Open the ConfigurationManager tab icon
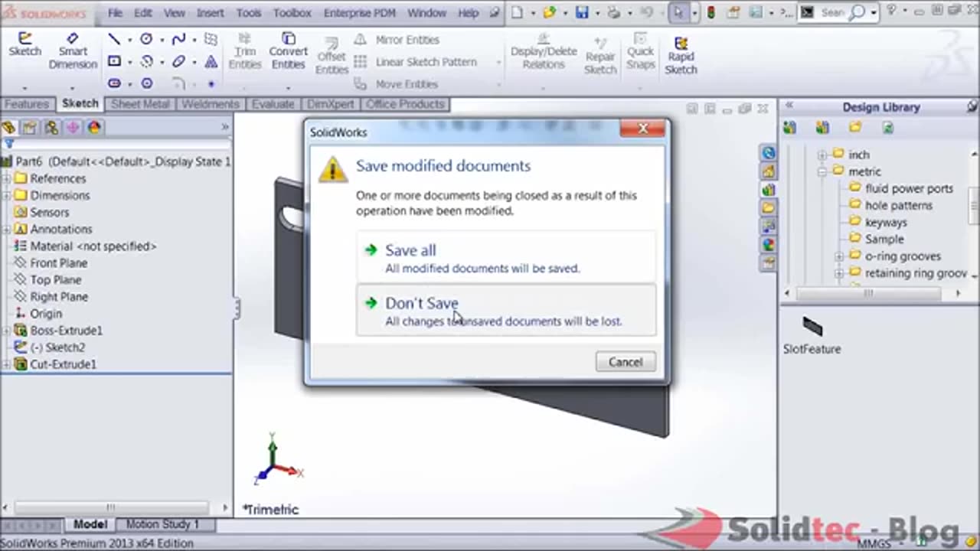Viewport: 980px width, 551px height. pos(51,128)
